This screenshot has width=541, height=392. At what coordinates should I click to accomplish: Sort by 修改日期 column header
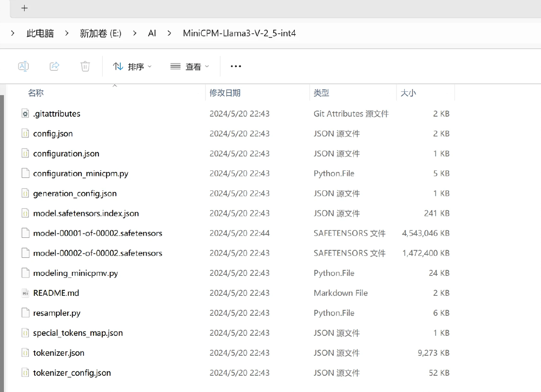(225, 93)
